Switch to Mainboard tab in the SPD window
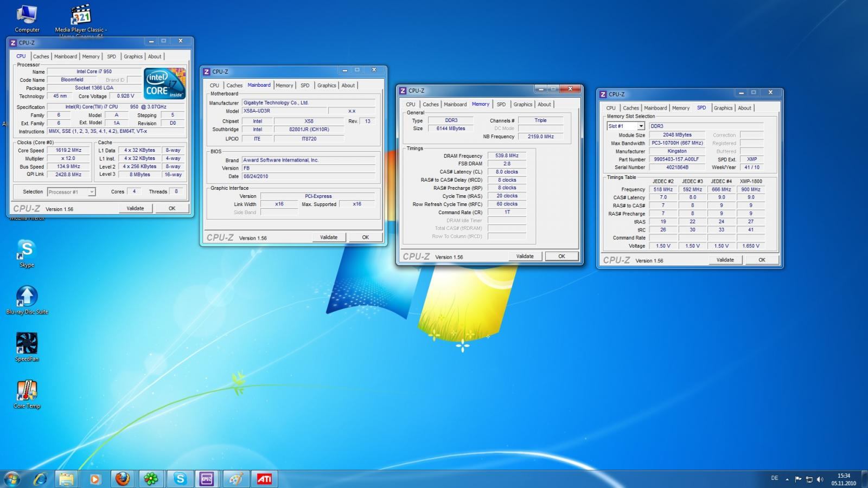Image resolution: width=868 pixels, height=488 pixels. pos(655,108)
